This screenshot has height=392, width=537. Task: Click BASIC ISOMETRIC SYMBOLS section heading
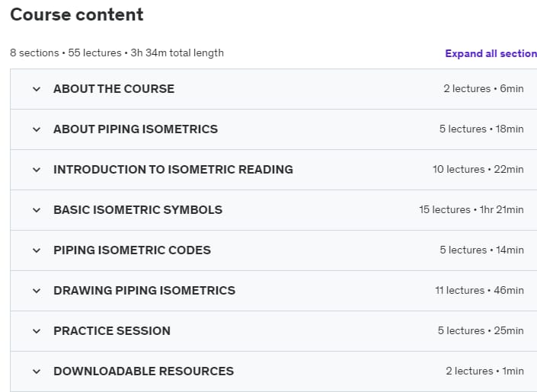pyautogui.click(x=138, y=209)
